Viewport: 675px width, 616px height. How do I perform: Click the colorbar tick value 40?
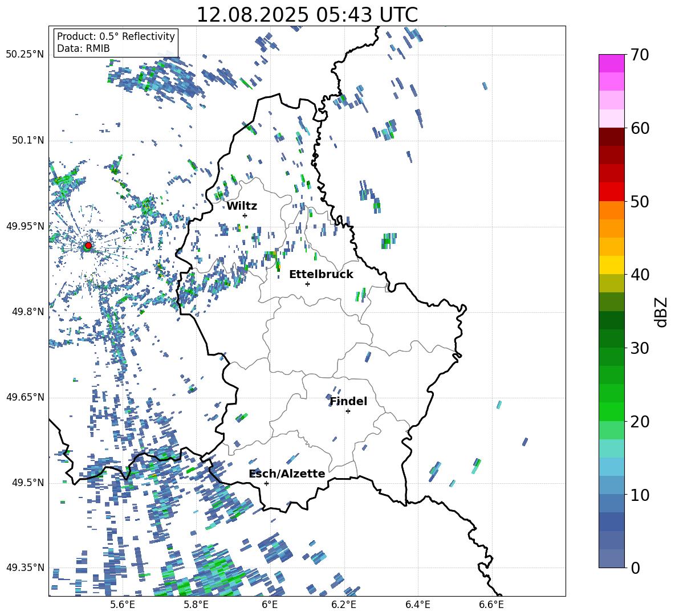[640, 275]
